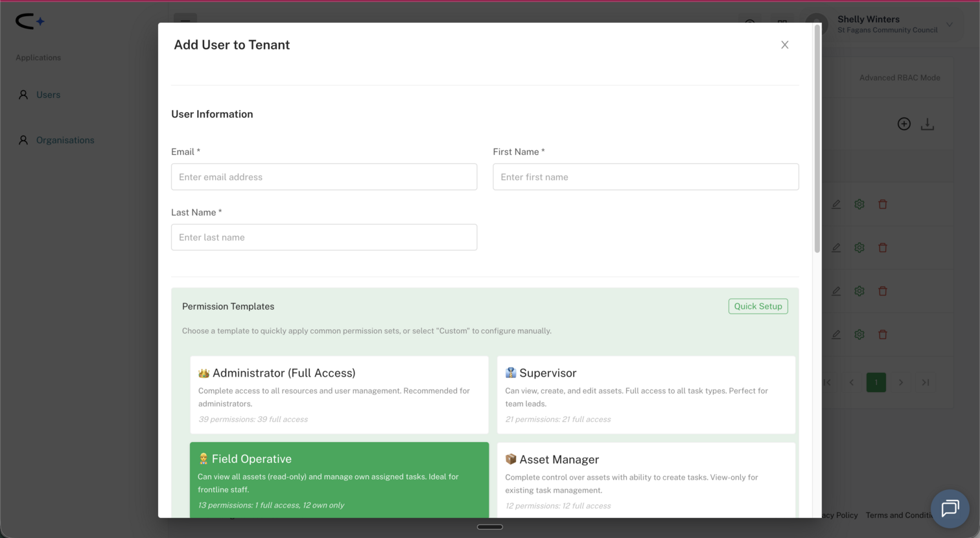This screenshot has height=538, width=980.
Task: Click the third row's red trash icon
Action: (x=882, y=291)
